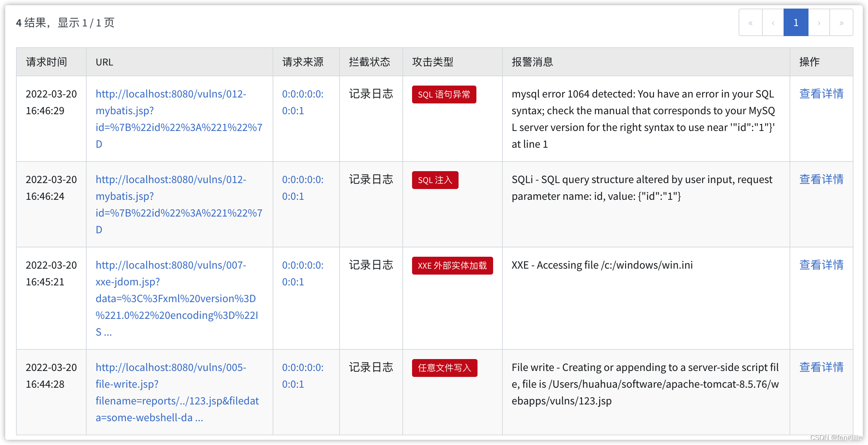868x445 pixels.
Task: Click the next page single arrow
Action: click(819, 23)
